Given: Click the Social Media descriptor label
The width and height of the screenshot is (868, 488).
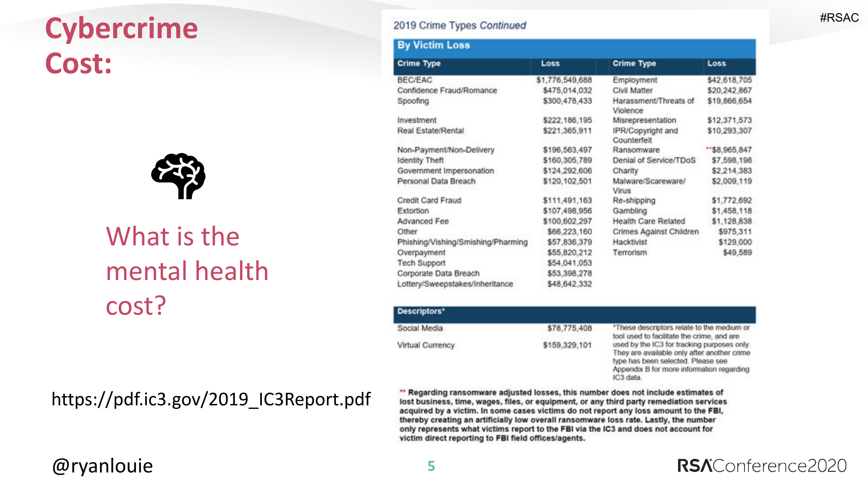Looking at the screenshot, I should 421,328.
